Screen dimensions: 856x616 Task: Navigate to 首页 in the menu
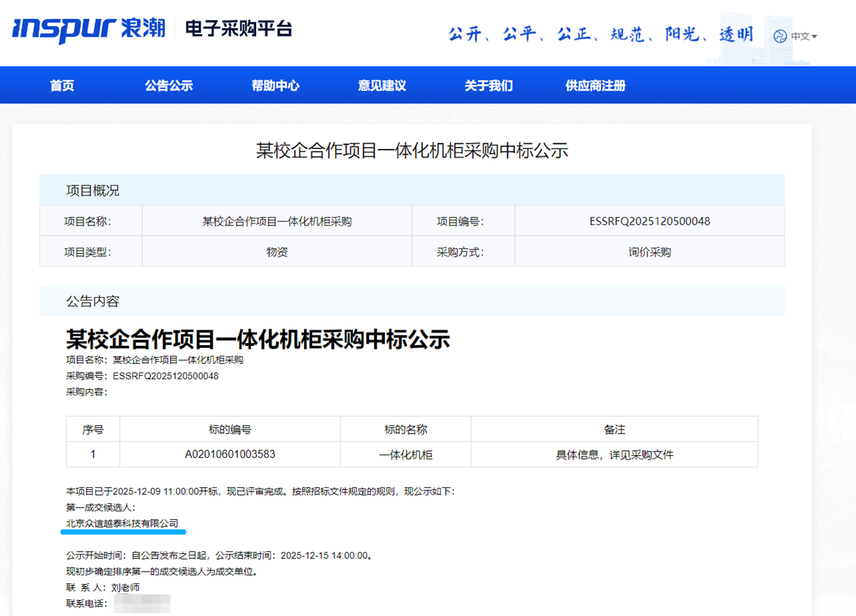pyautogui.click(x=61, y=84)
